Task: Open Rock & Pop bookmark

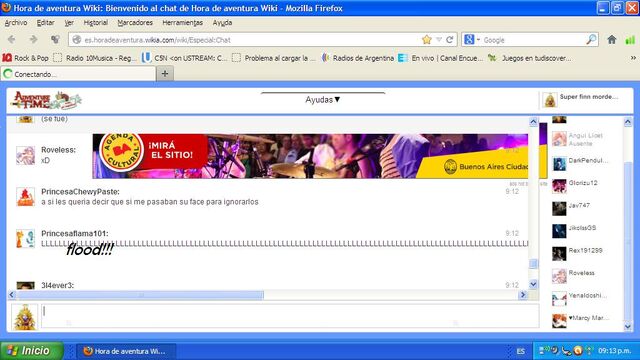Action: (25, 58)
